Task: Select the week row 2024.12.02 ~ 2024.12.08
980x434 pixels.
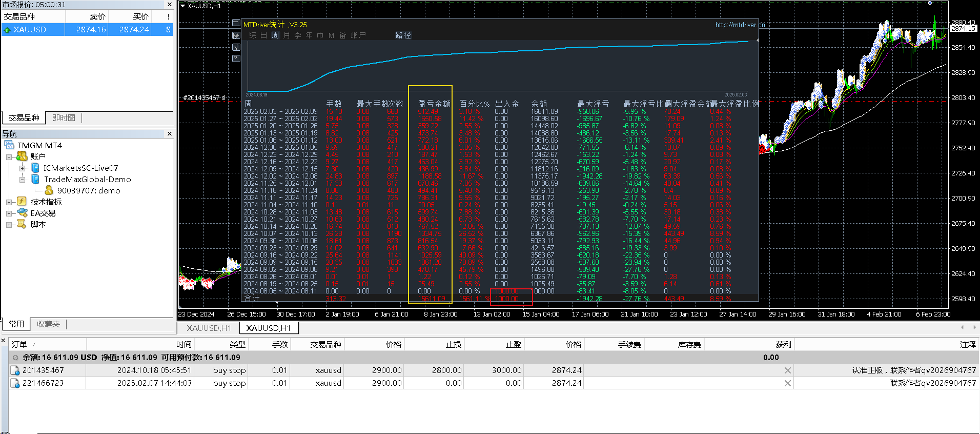Action: (x=500, y=176)
